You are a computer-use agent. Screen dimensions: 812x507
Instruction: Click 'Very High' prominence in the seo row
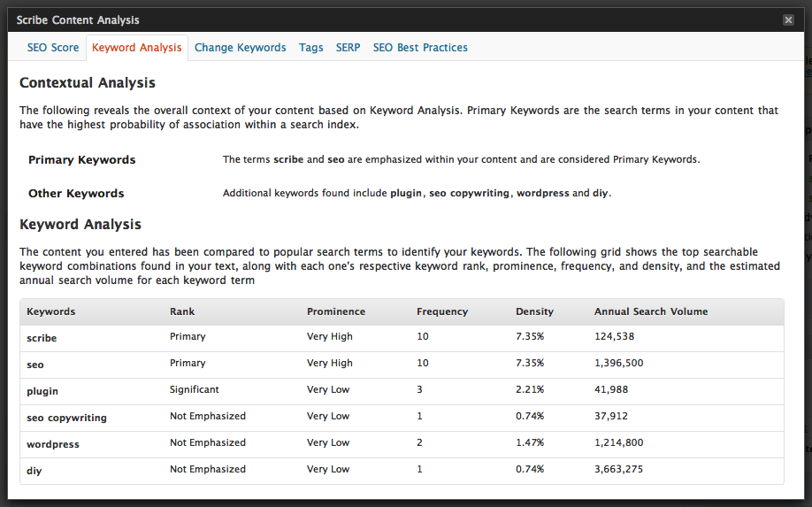point(329,363)
